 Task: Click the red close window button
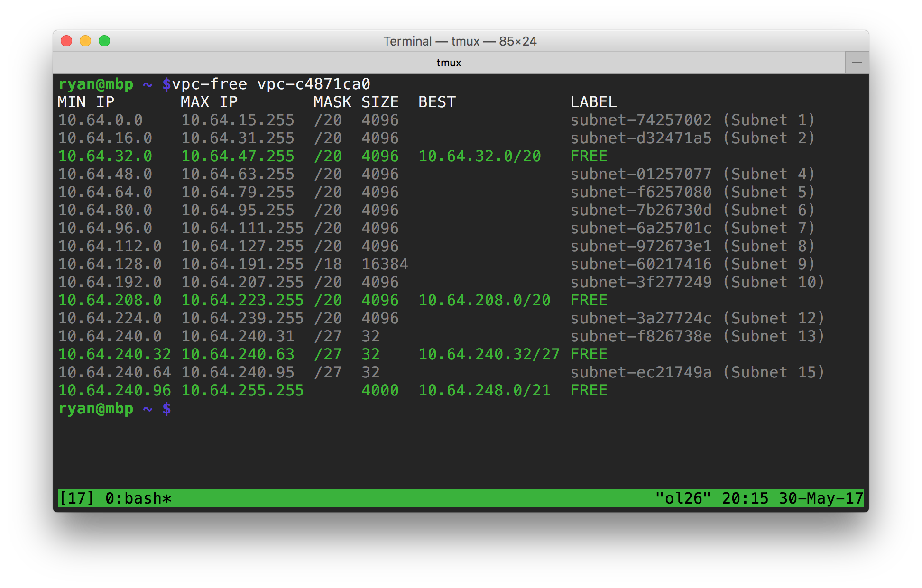[66, 41]
